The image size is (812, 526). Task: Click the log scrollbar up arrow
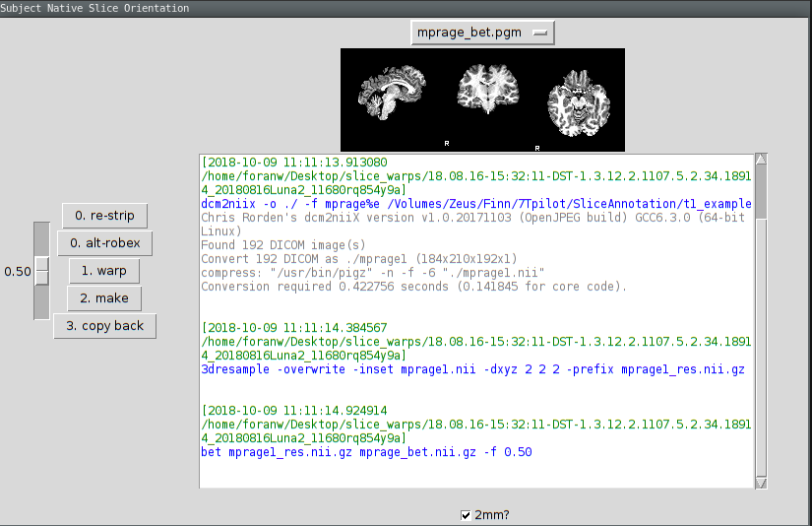(760, 159)
